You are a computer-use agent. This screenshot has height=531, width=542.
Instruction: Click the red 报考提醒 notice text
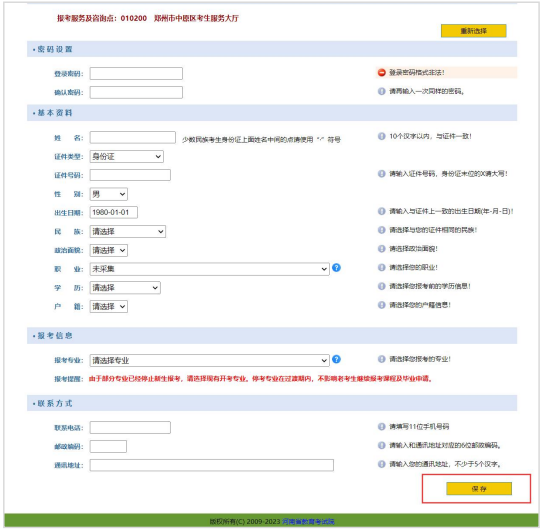pyautogui.click(x=260, y=379)
